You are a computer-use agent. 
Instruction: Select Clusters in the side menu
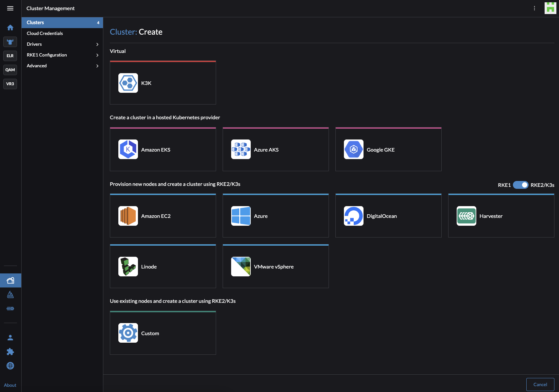point(35,23)
